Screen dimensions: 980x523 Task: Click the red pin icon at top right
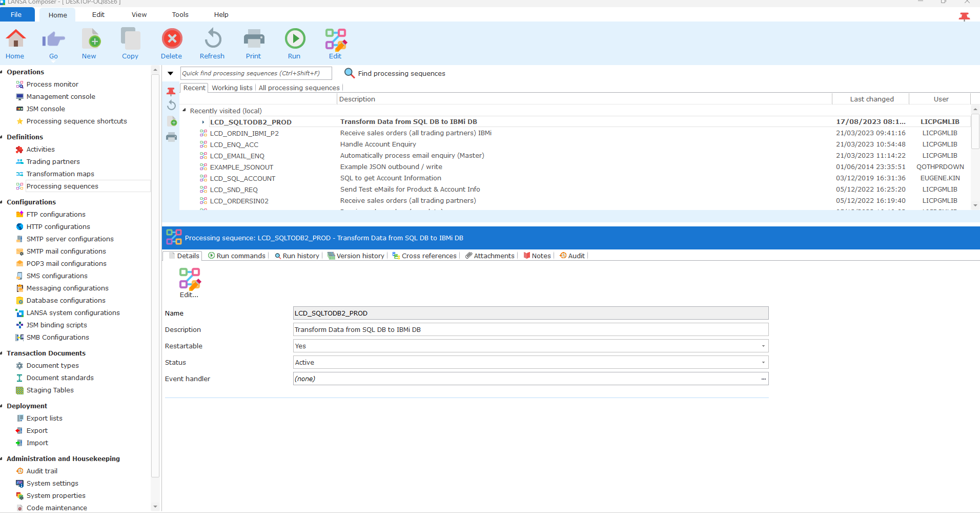click(964, 16)
